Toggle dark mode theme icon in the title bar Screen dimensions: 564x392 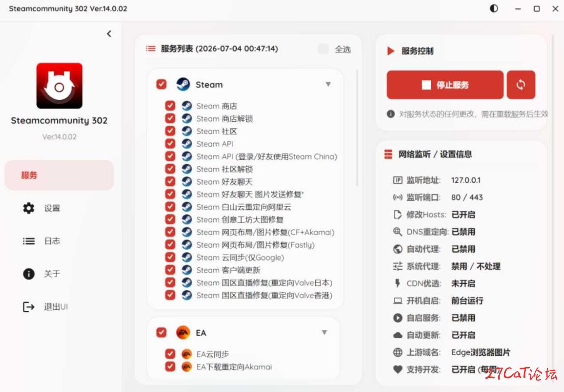point(494,8)
